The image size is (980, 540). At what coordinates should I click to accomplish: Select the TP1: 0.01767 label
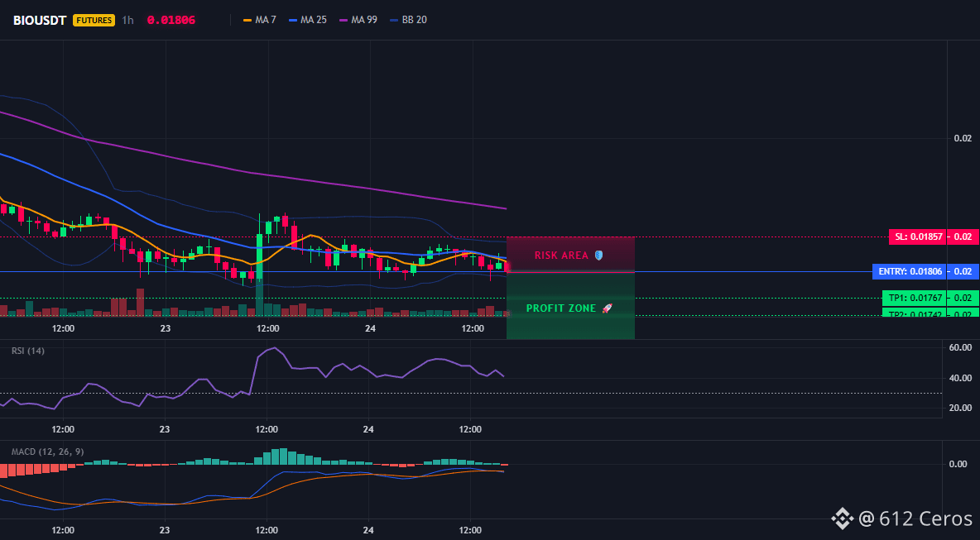[914, 298]
